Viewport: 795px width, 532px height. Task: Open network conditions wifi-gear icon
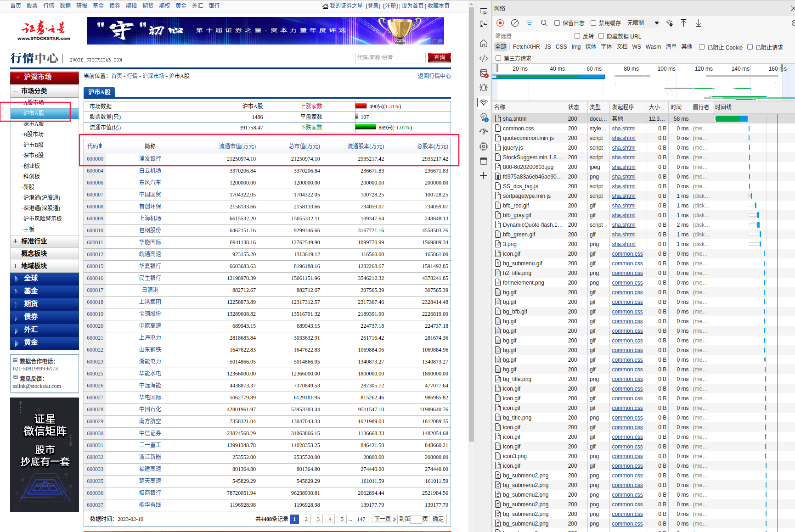point(669,23)
